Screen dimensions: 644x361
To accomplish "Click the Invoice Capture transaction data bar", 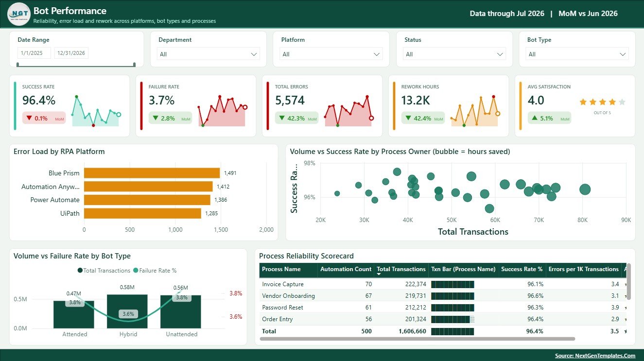I will click(453, 284).
